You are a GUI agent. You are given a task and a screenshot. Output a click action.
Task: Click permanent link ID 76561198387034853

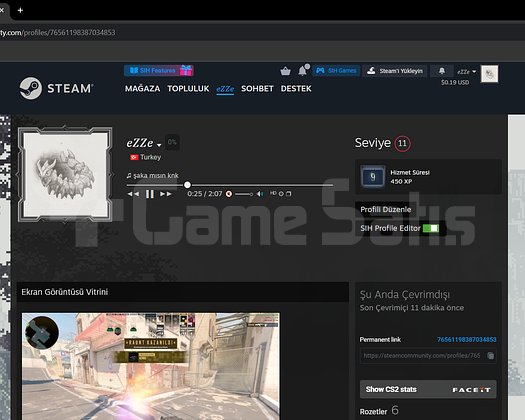466,340
